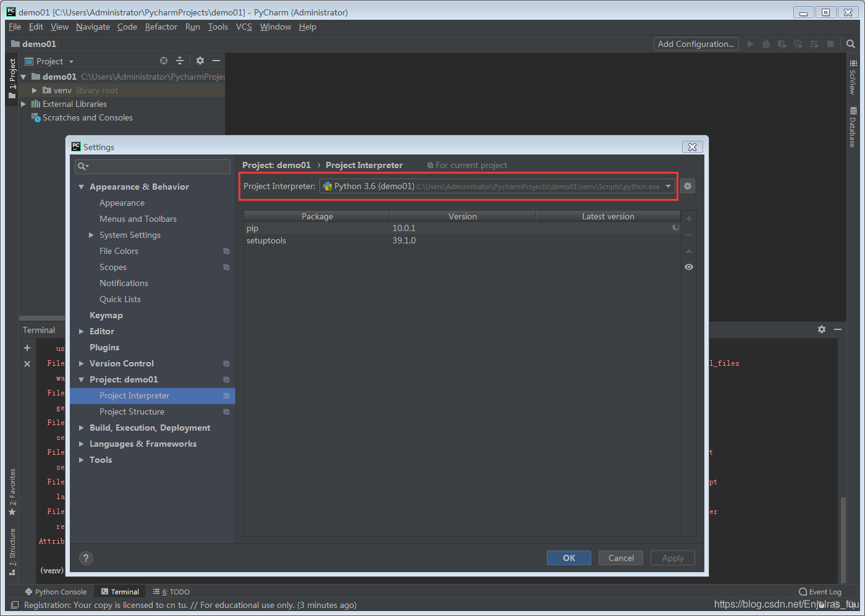Open the Terminal panel gear settings
This screenshot has width=865, height=616.
pos(822,329)
